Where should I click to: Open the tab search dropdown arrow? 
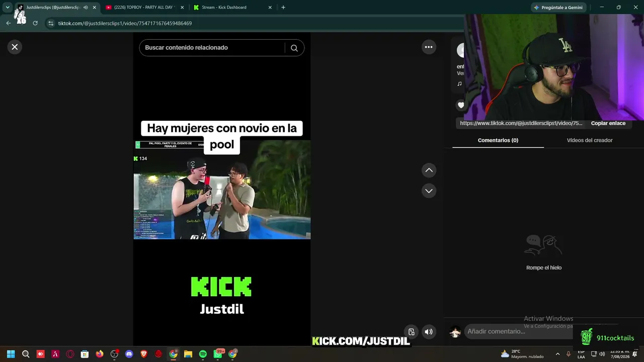tap(8, 8)
